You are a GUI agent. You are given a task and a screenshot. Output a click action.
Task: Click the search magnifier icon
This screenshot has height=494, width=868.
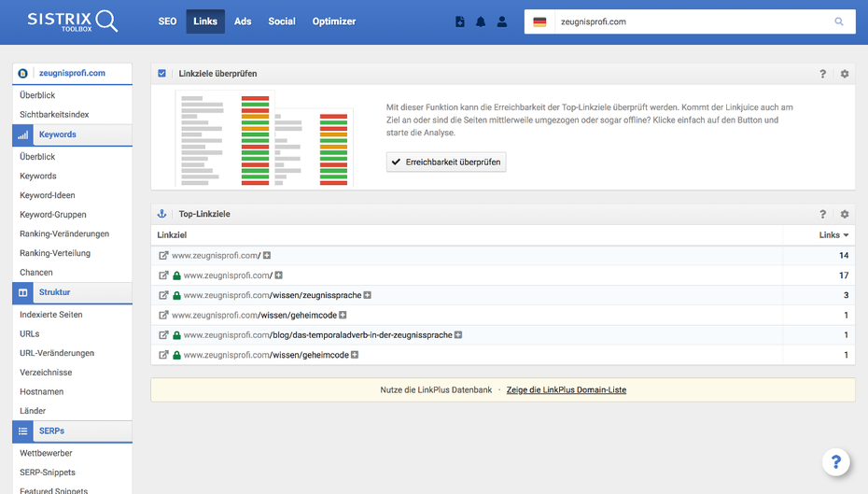tap(839, 21)
